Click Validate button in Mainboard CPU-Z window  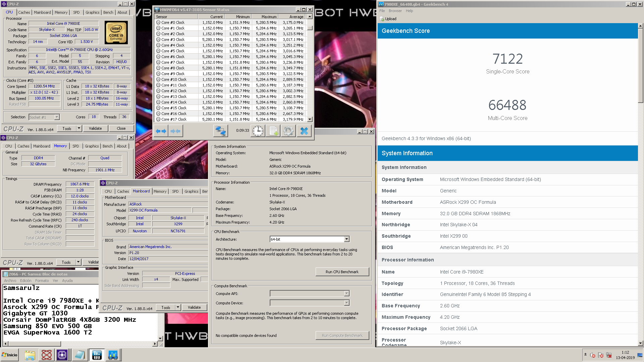click(x=194, y=307)
